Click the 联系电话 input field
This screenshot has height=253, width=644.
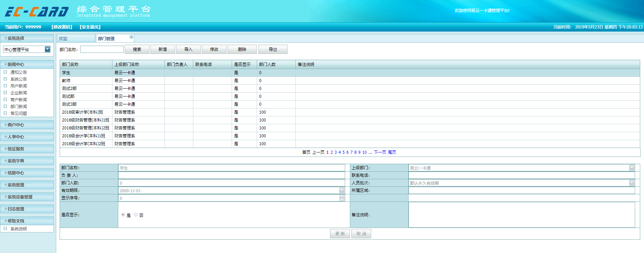[522, 175]
